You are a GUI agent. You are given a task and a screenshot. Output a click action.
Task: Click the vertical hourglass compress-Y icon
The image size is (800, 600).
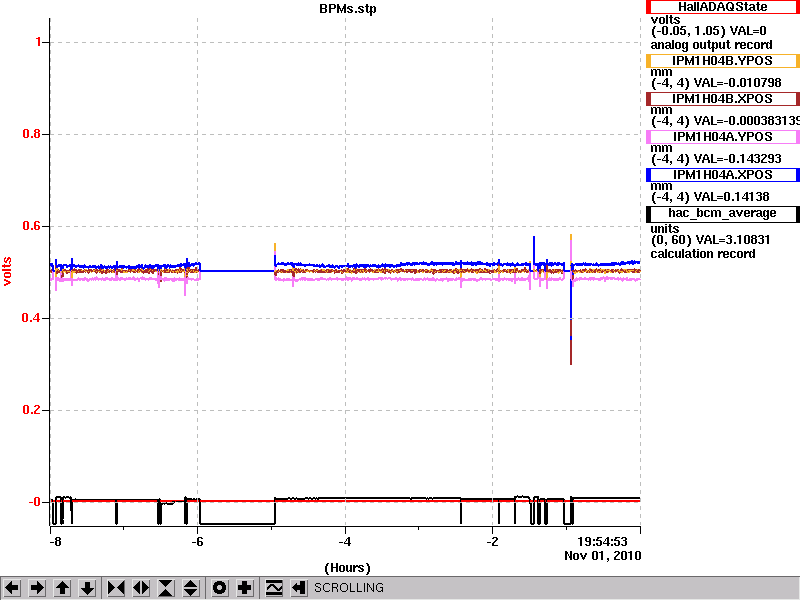(x=166, y=588)
